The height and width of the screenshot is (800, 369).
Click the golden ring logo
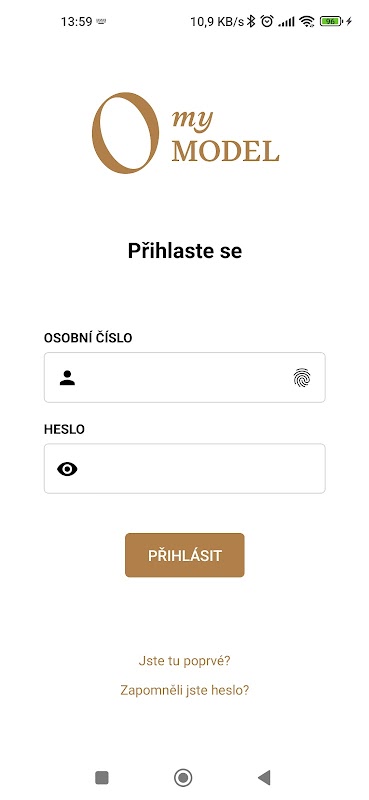coord(125,133)
